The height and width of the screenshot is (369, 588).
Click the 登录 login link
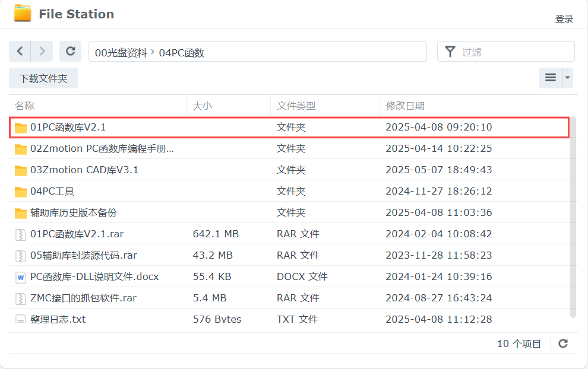(x=564, y=19)
